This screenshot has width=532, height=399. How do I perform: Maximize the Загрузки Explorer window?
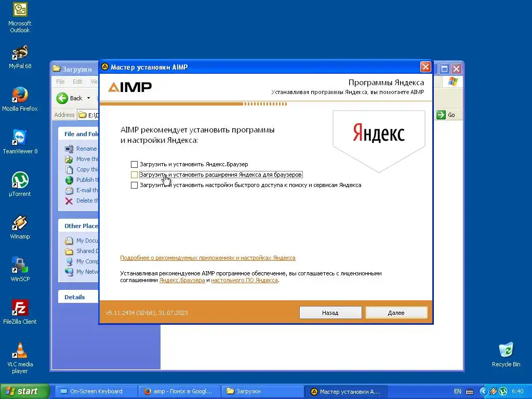[444, 69]
